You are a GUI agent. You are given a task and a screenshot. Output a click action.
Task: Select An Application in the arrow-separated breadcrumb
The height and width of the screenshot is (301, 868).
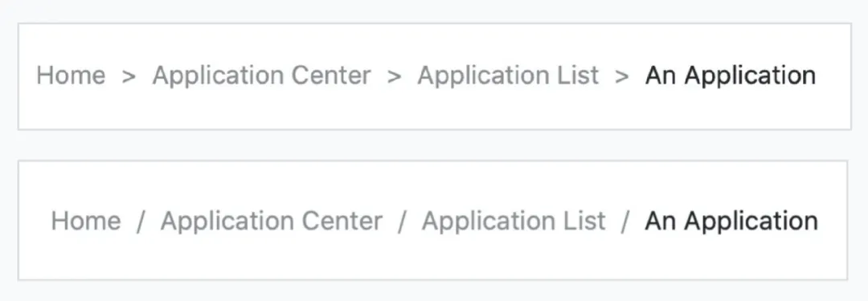click(730, 75)
